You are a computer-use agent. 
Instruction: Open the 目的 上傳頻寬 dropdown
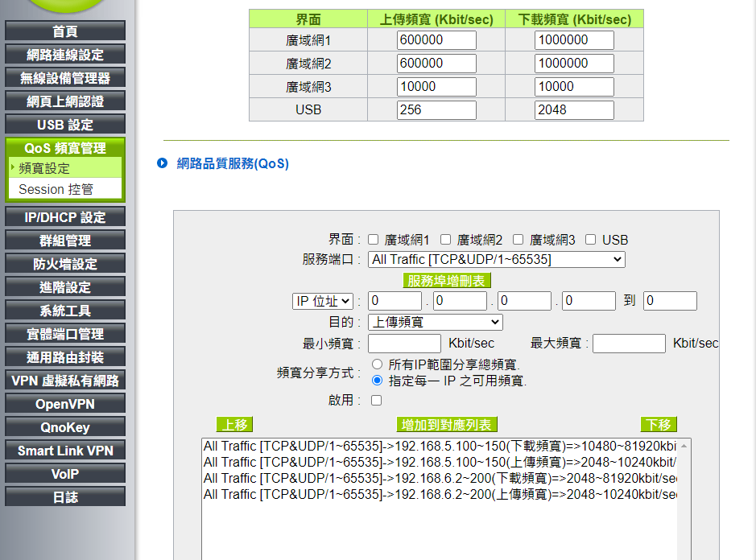click(435, 322)
